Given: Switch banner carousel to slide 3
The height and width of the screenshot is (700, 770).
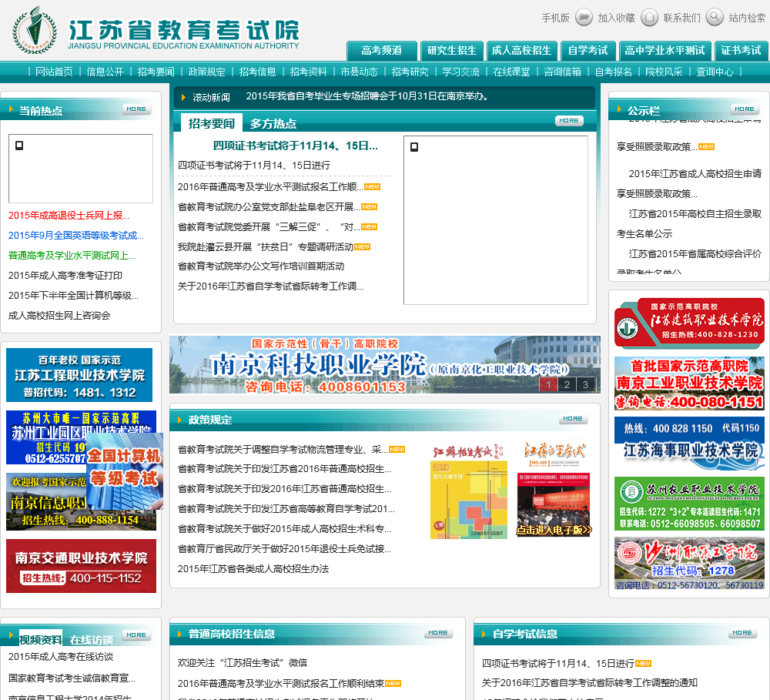Looking at the screenshot, I should (585, 385).
